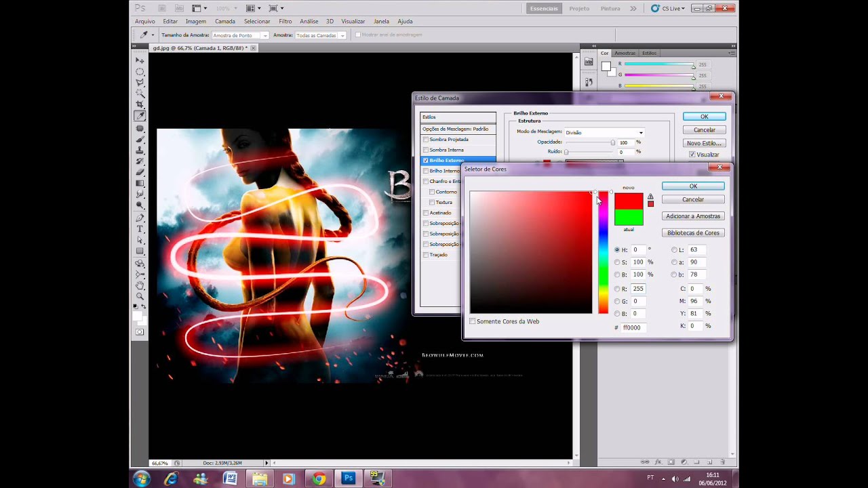Select the Path Selection tool
The height and width of the screenshot is (488, 868).
click(140, 240)
